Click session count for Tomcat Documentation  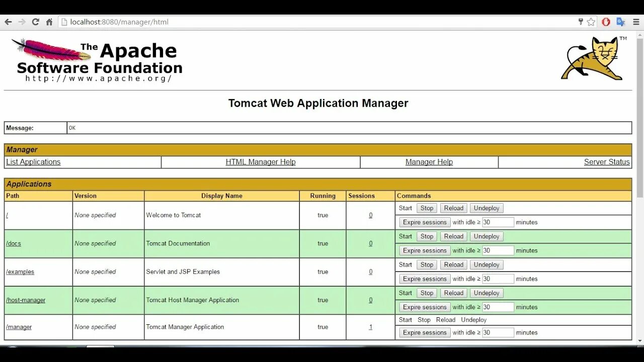click(x=371, y=243)
